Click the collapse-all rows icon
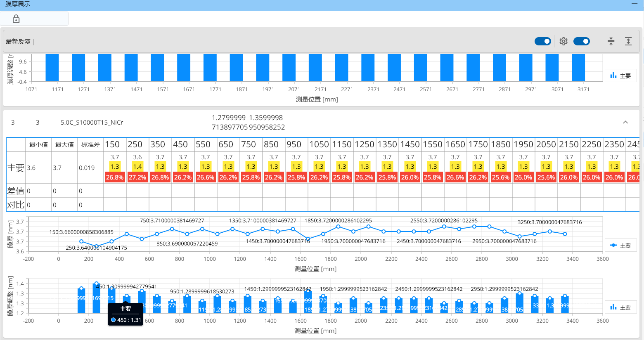Screen dimensions: 644x340 pos(611,41)
